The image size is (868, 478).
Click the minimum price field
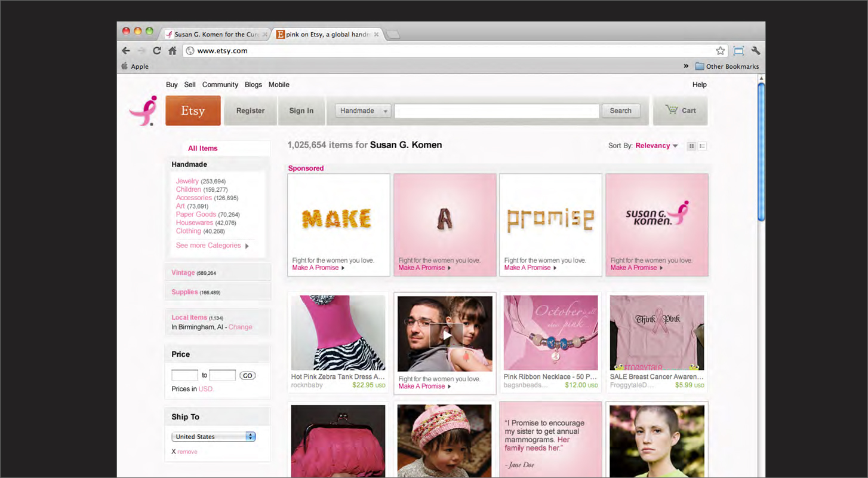(x=184, y=375)
